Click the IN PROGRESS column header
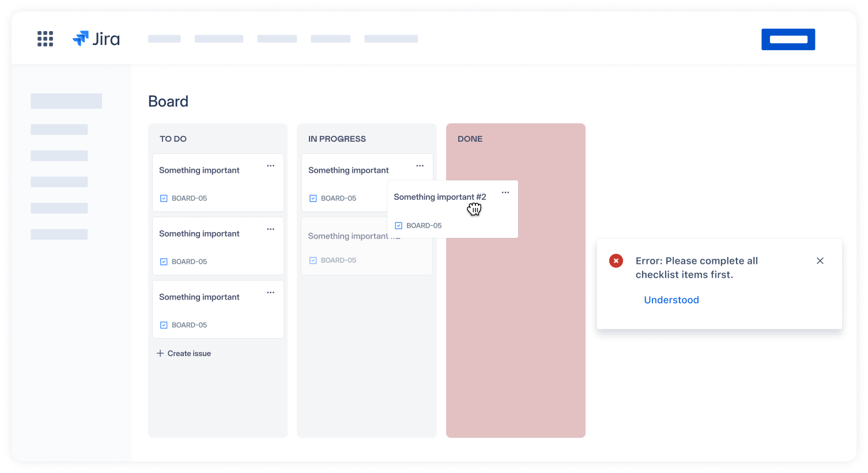Image resolution: width=868 pixels, height=473 pixels. 337,139
